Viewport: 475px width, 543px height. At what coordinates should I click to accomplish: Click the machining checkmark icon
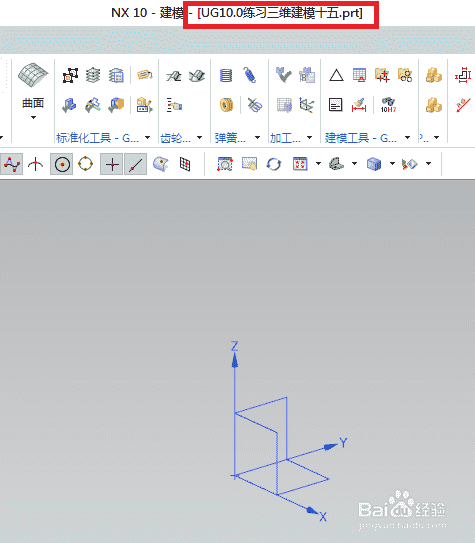(x=284, y=75)
